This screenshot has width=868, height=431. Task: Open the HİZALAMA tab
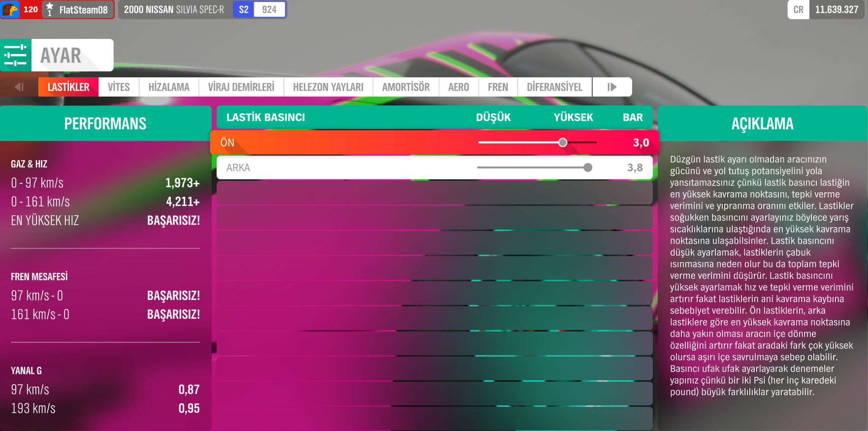(169, 87)
